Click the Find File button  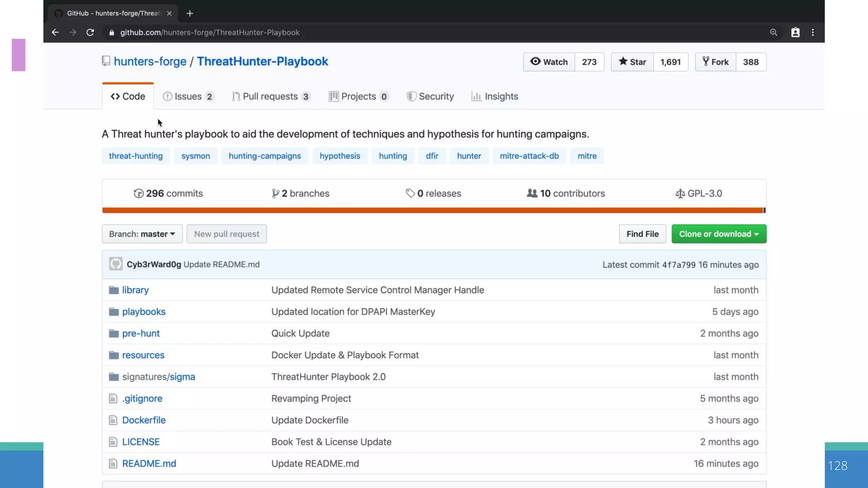point(642,234)
